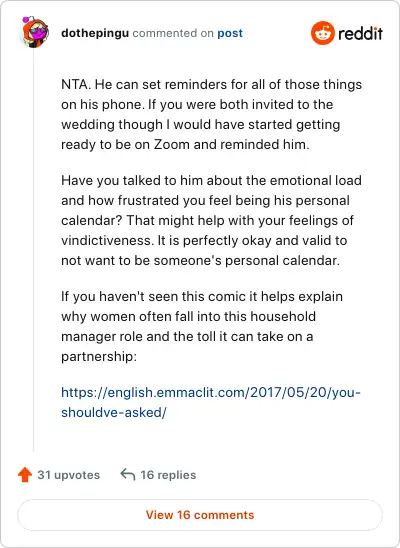Screen dimensions: 400x548
Task: Upvote the comment with orange arrow
Action: click(x=25, y=475)
